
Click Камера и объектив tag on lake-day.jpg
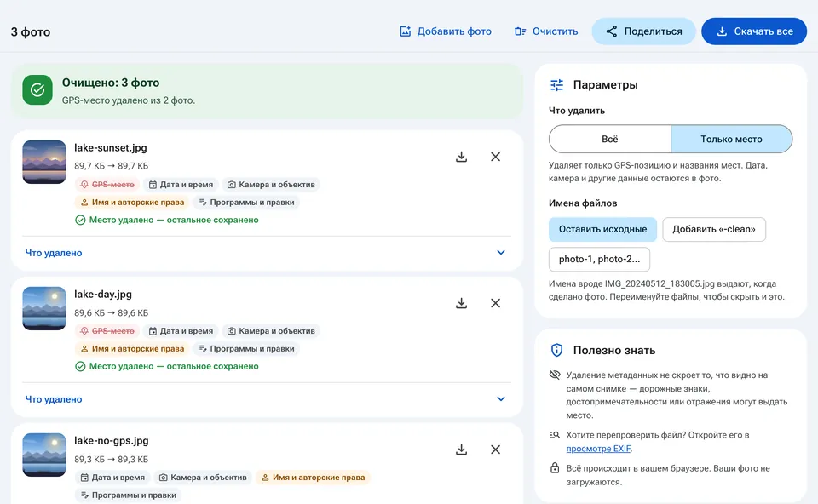pyautogui.click(x=271, y=331)
